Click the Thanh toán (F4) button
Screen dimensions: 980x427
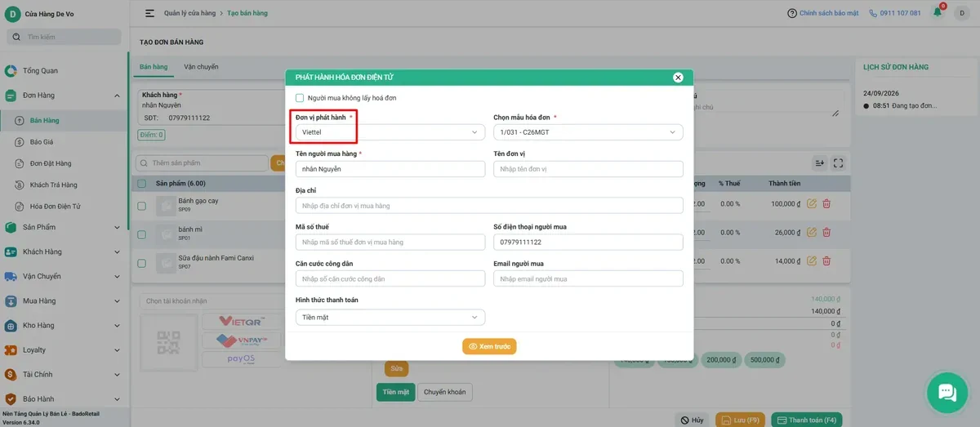[x=806, y=420]
